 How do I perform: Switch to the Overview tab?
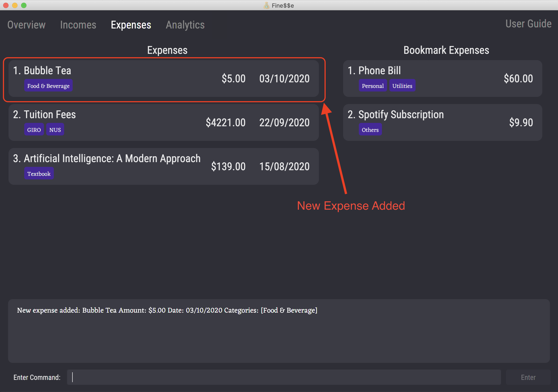[x=26, y=25]
